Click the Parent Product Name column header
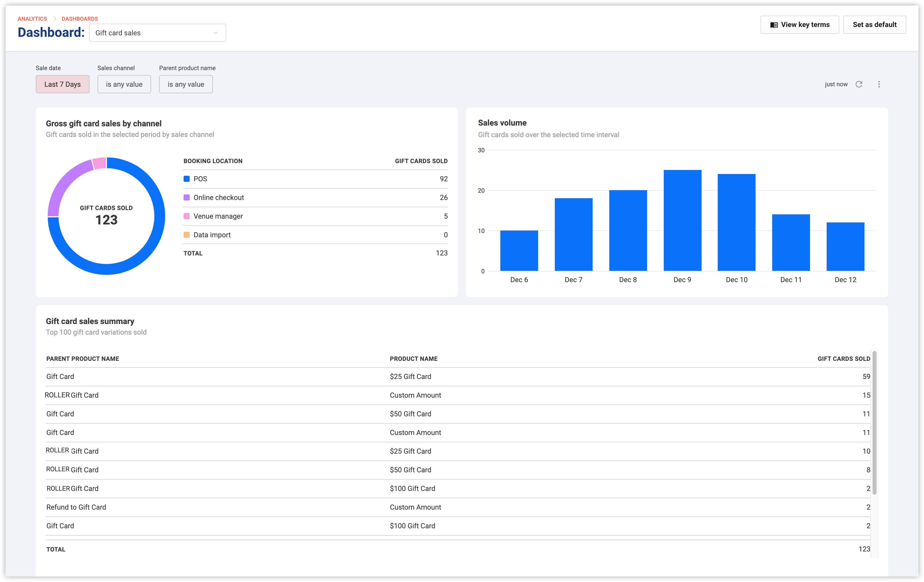The width and height of the screenshot is (924, 582). pos(83,359)
